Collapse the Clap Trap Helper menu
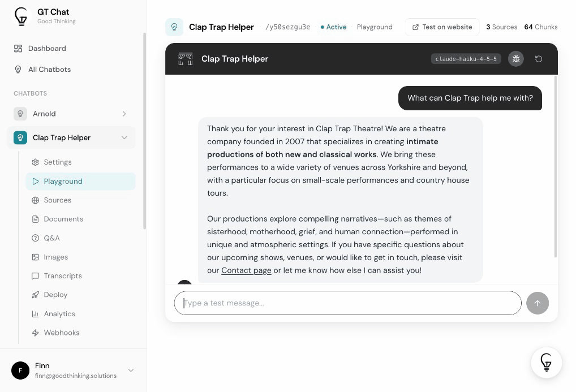 (124, 137)
